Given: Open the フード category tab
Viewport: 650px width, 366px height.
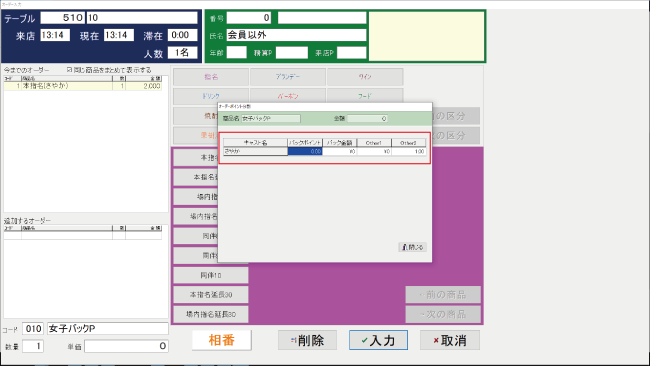Looking at the screenshot, I should (365, 96).
